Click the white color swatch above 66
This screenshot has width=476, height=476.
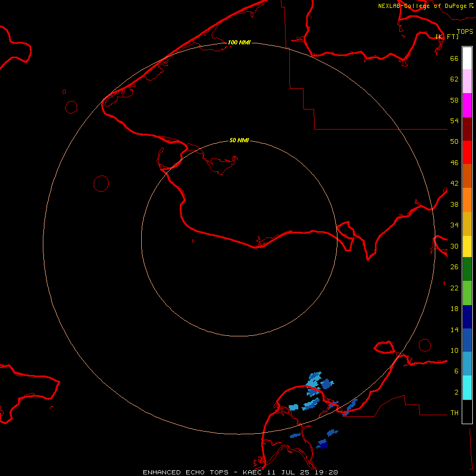pyautogui.click(x=467, y=58)
